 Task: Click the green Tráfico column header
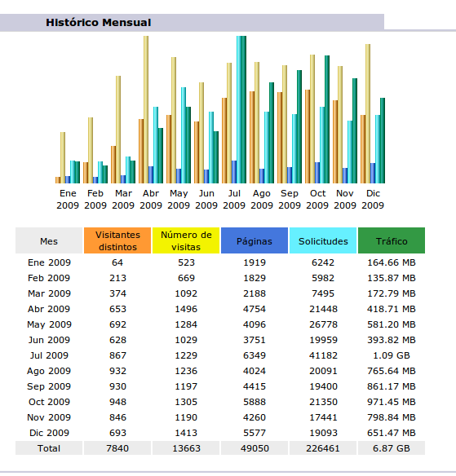[392, 240]
